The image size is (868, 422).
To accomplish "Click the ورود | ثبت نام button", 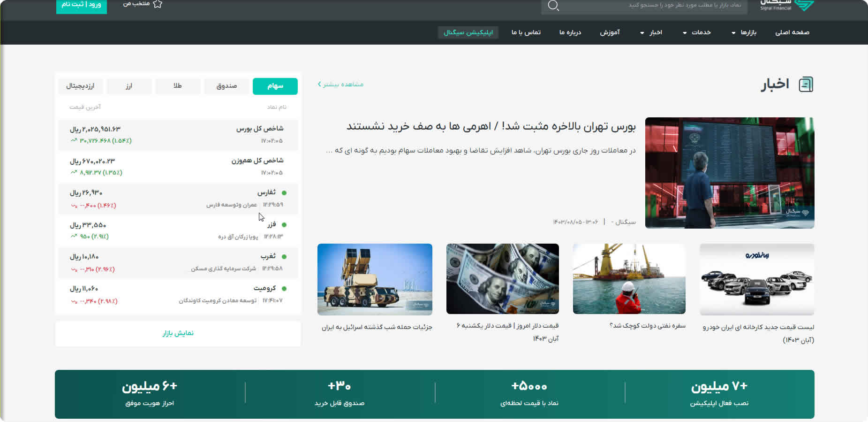I will [82, 5].
